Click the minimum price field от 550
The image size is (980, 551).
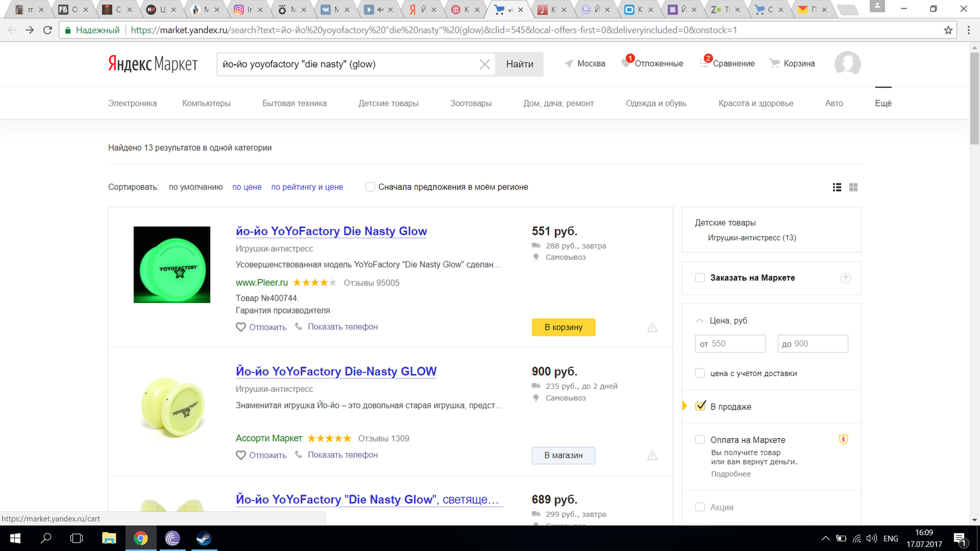pyautogui.click(x=730, y=343)
